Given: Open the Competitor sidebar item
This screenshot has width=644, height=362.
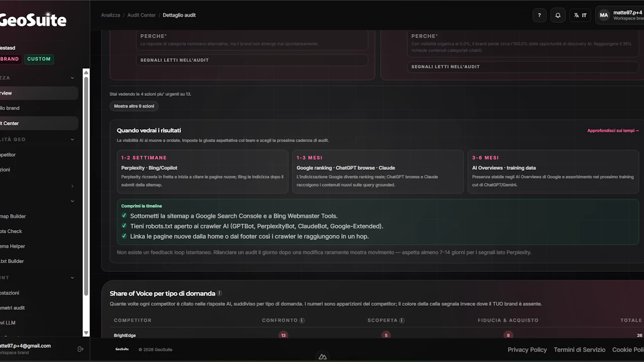Looking at the screenshot, I should (38, 155).
